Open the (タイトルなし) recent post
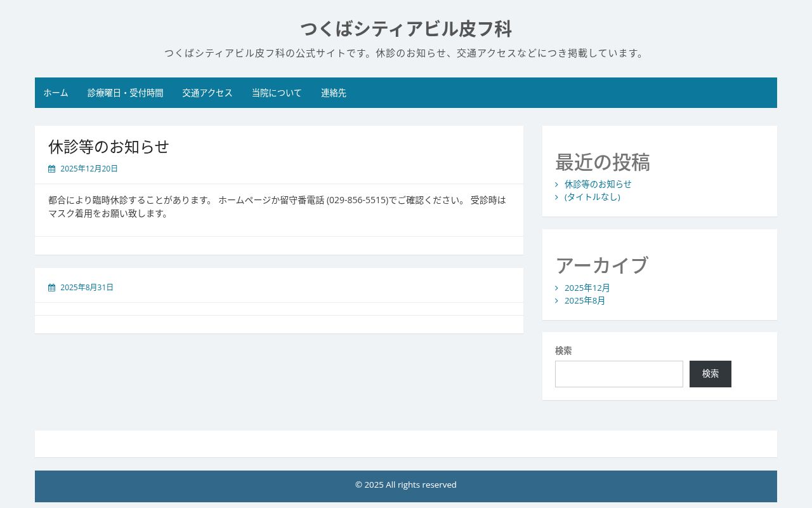The width and height of the screenshot is (812, 508). click(x=593, y=197)
